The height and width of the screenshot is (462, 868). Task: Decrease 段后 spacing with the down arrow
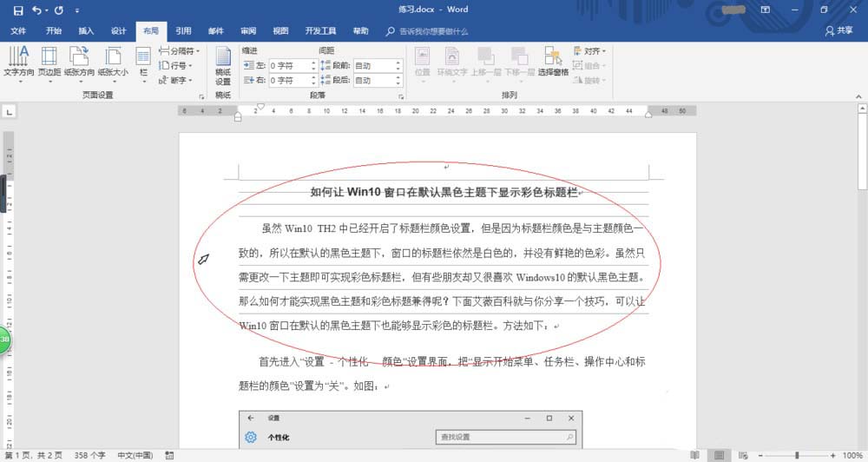[398, 83]
